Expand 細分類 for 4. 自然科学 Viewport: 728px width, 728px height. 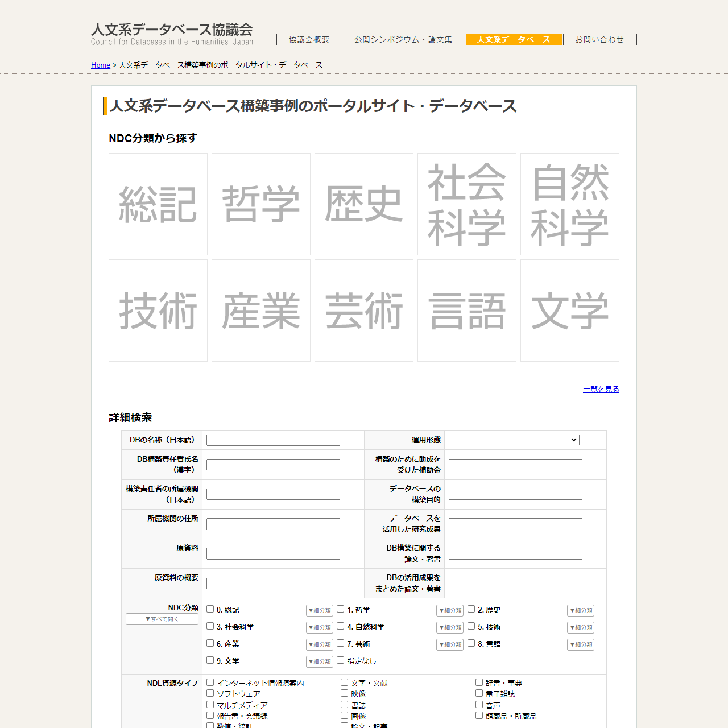[x=450, y=627]
